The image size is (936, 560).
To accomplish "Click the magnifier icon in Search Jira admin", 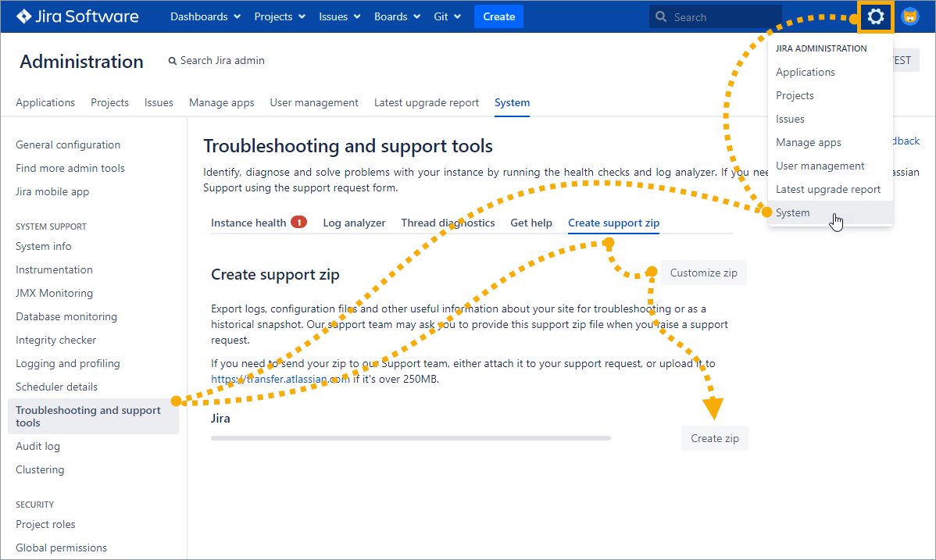I will pyautogui.click(x=173, y=61).
